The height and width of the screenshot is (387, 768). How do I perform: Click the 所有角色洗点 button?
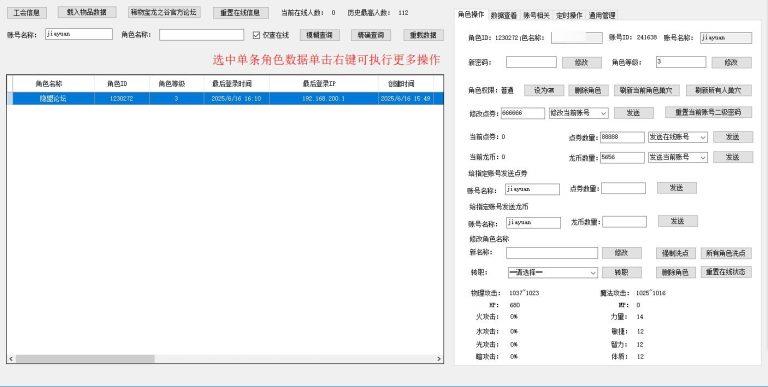(x=726, y=253)
